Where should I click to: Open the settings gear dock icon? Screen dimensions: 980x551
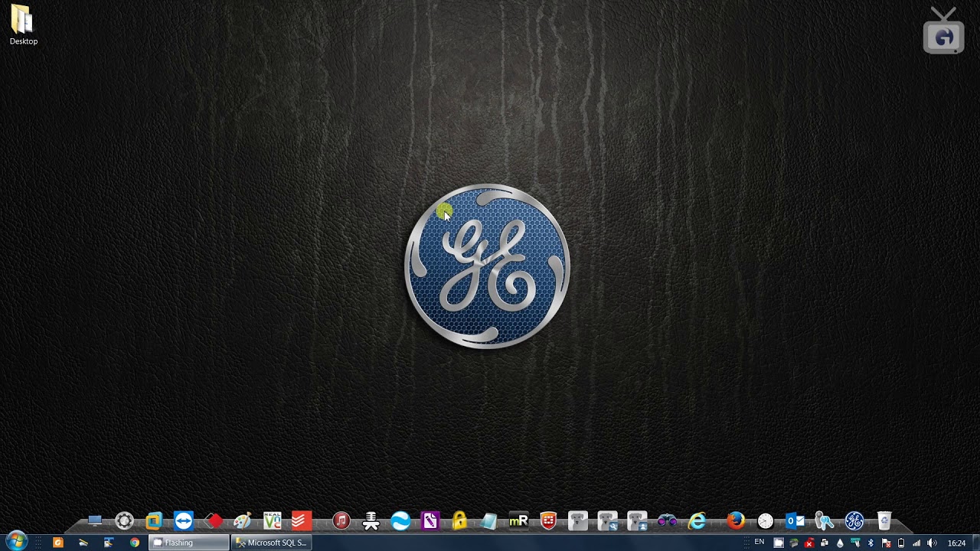[x=124, y=521]
